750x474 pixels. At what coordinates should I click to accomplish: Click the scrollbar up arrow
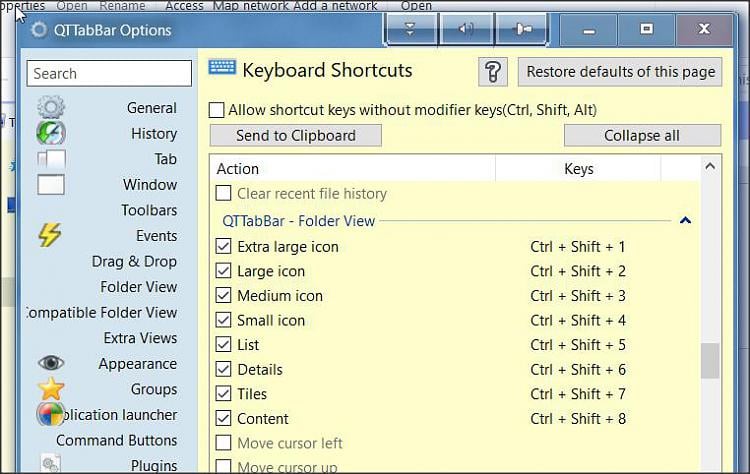(x=710, y=166)
